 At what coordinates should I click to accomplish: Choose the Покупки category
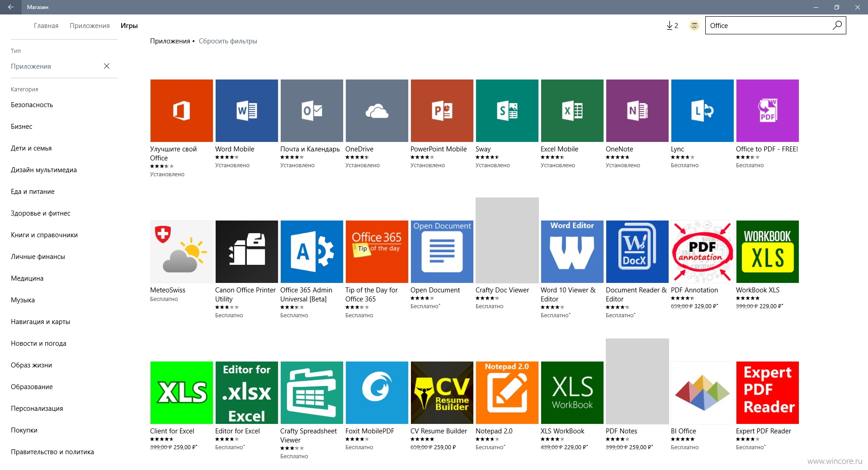point(24,430)
